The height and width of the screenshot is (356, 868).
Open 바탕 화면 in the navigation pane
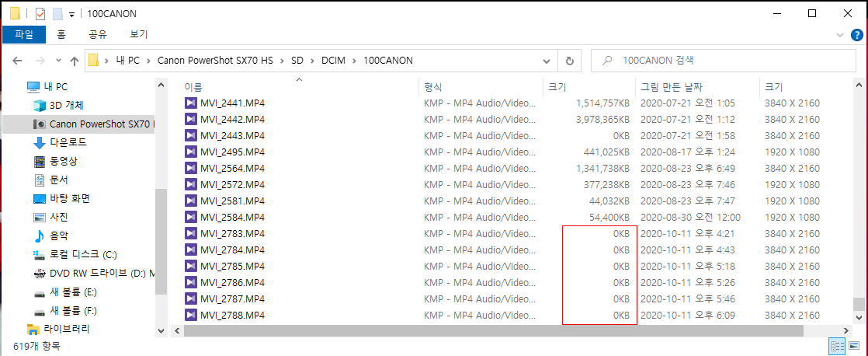(69, 198)
